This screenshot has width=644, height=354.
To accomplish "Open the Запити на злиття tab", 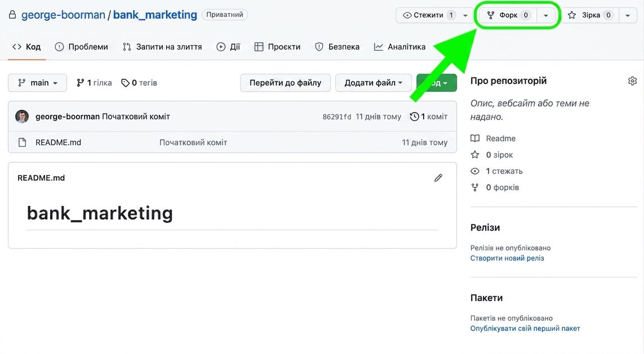I will pyautogui.click(x=162, y=47).
